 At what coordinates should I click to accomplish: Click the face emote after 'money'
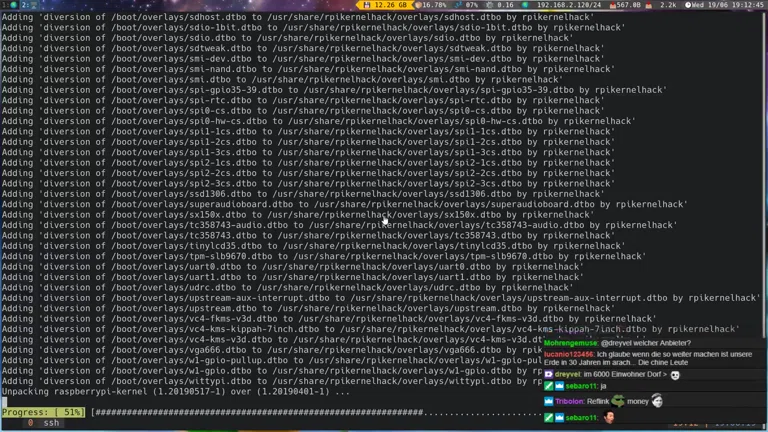(x=657, y=401)
